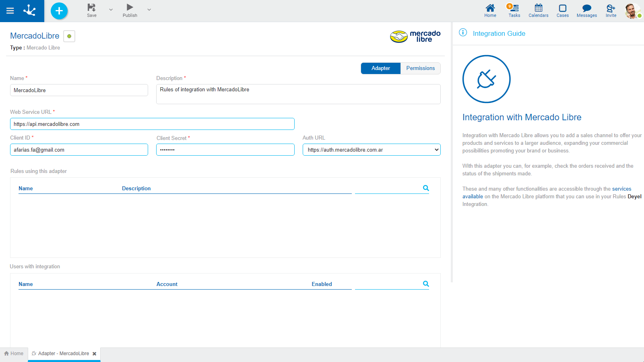Select the Adapter tab

click(380, 68)
